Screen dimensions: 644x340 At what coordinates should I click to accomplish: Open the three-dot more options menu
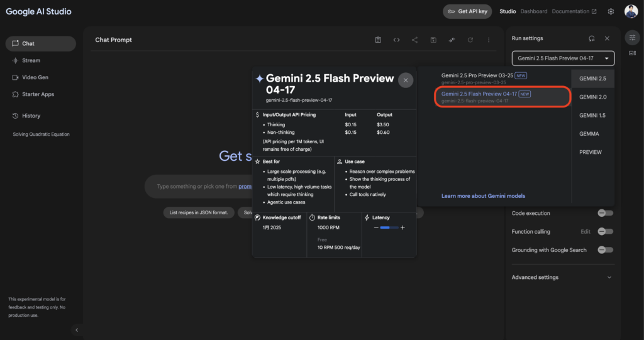[489, 40]
